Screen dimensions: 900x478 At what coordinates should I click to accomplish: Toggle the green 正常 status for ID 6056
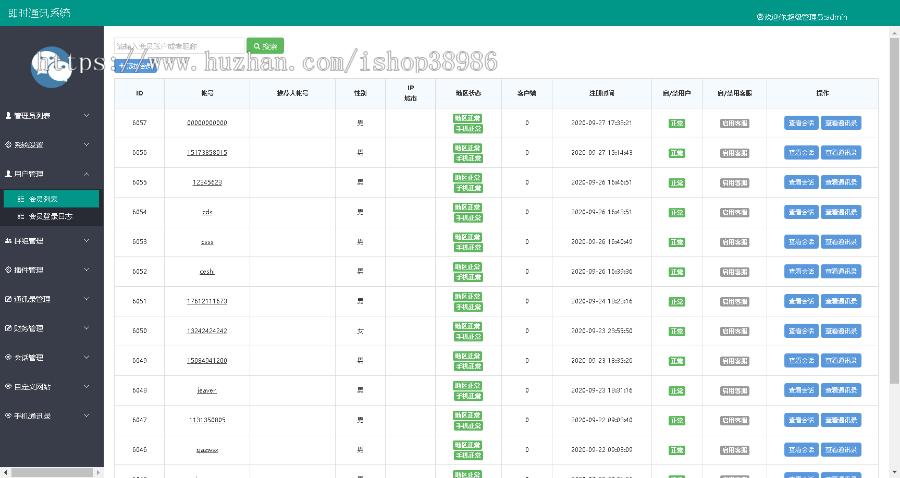click(677, 153)
